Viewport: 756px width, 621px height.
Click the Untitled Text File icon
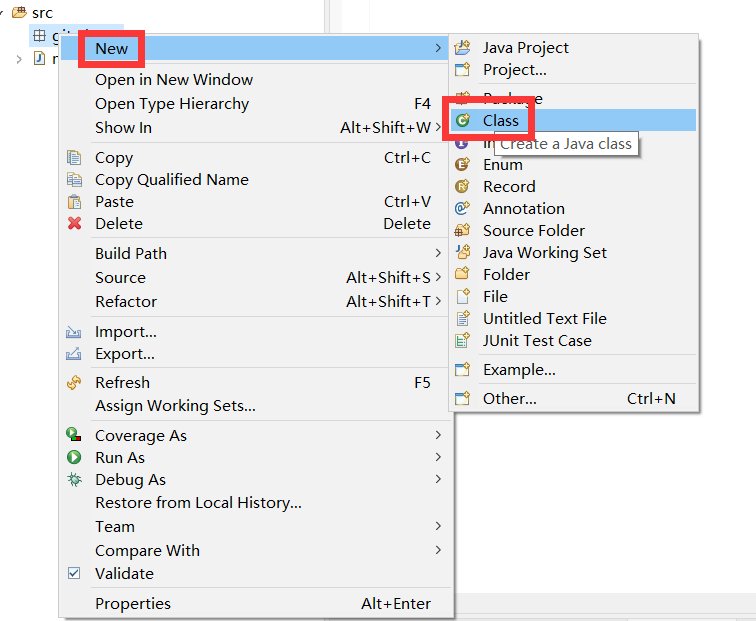[462, 319]
